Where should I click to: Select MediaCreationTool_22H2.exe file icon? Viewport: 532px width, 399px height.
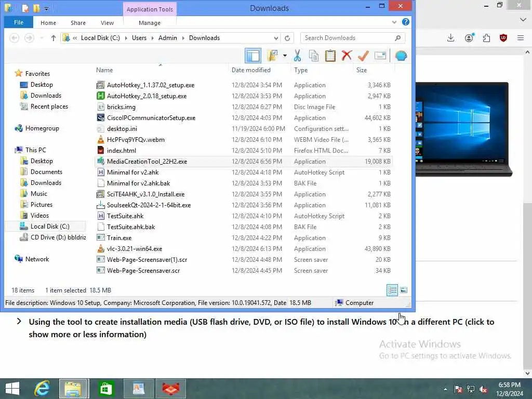[100, 161]
